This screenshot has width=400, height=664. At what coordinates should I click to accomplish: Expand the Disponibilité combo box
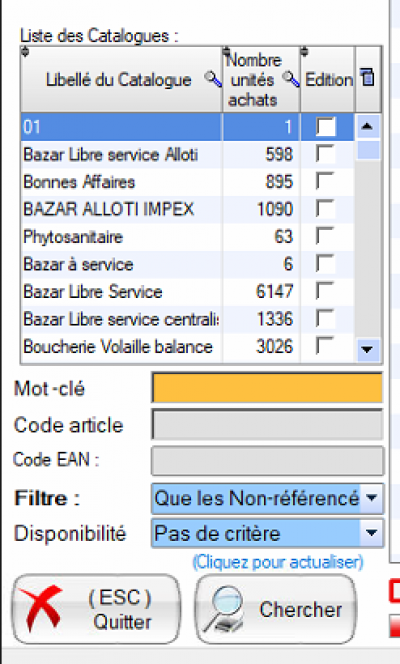[372, 533]
